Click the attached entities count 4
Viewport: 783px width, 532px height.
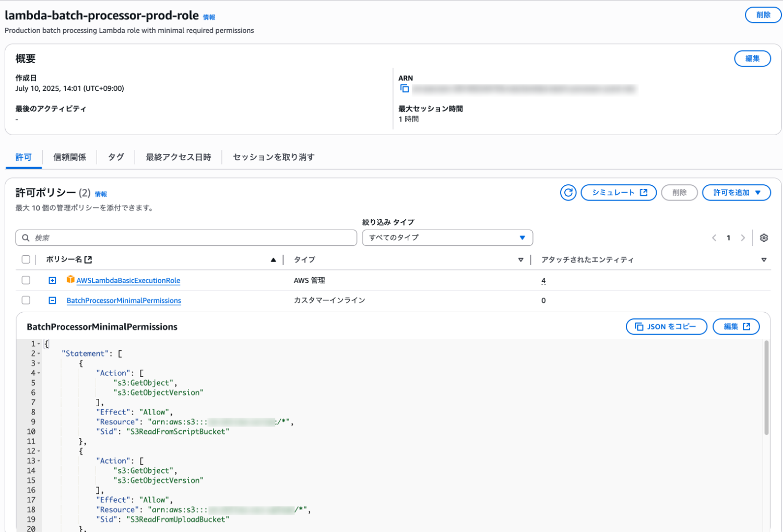pos(543,281)
